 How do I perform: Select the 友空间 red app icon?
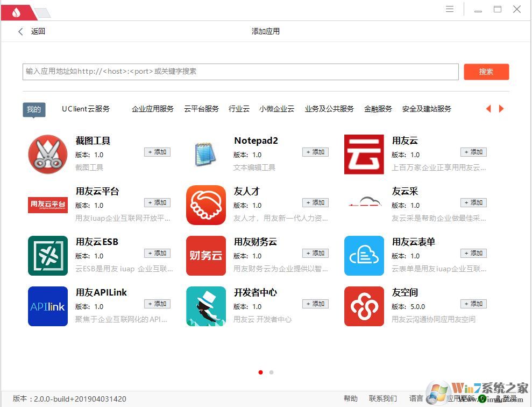click(x=364, y=306)
